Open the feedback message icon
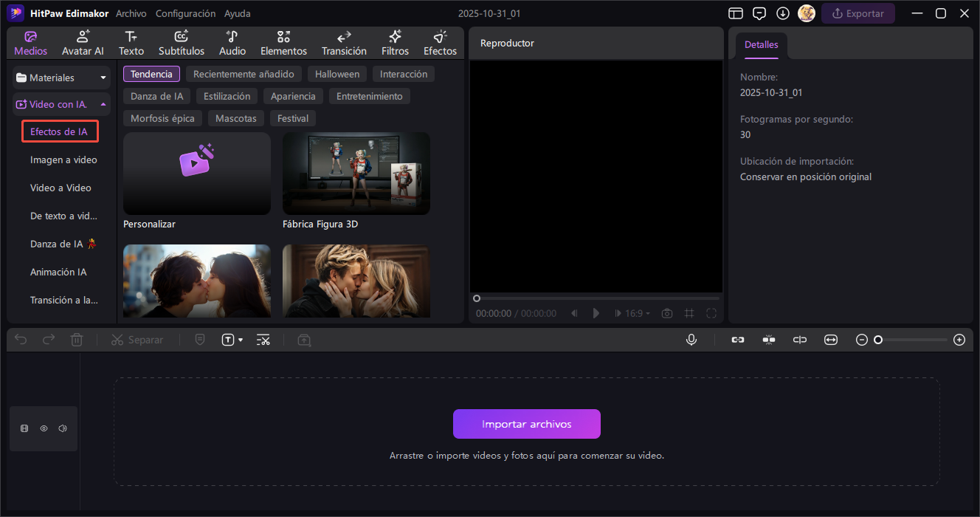Screen dimensions: 980x517 (759, 13)
